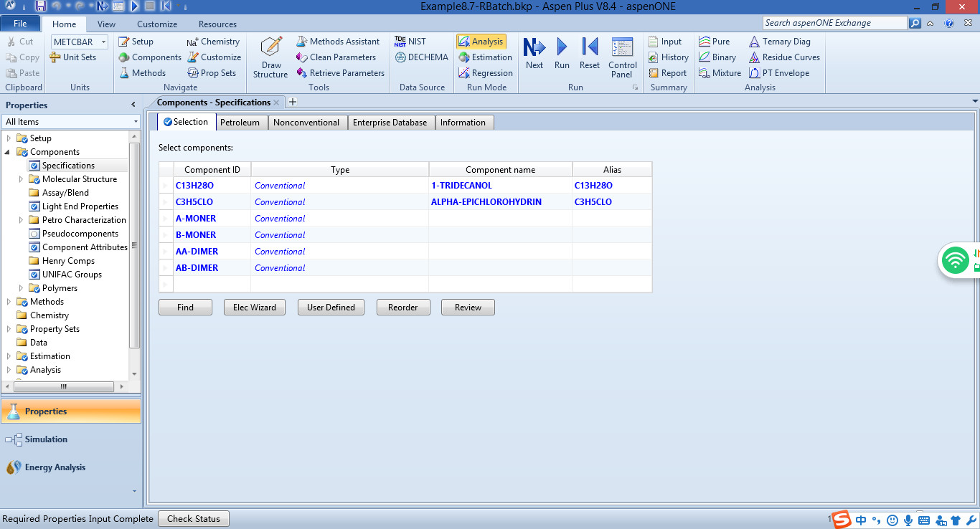Screen dimensions: 980x529
Task: Open Chemistry in Navigate group
Action: tap(213, 42)
